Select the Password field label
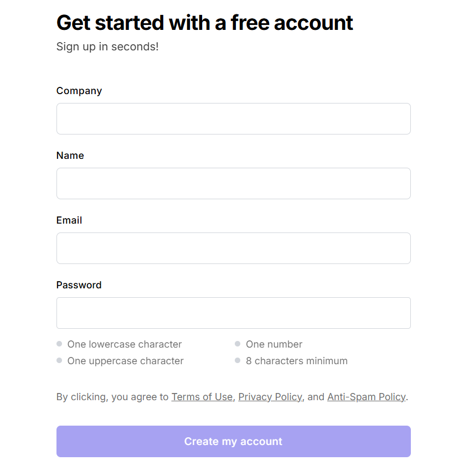Screen dimensions: 469x476 point(79,285)
